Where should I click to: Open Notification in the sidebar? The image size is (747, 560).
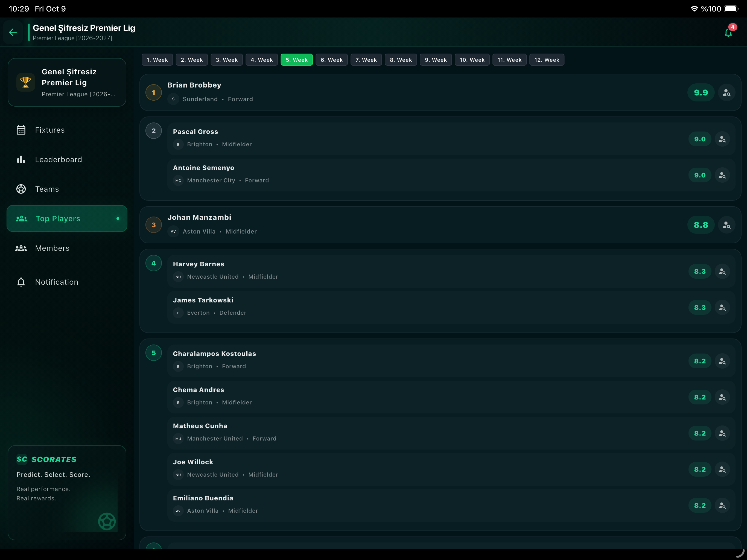[67, 282]
